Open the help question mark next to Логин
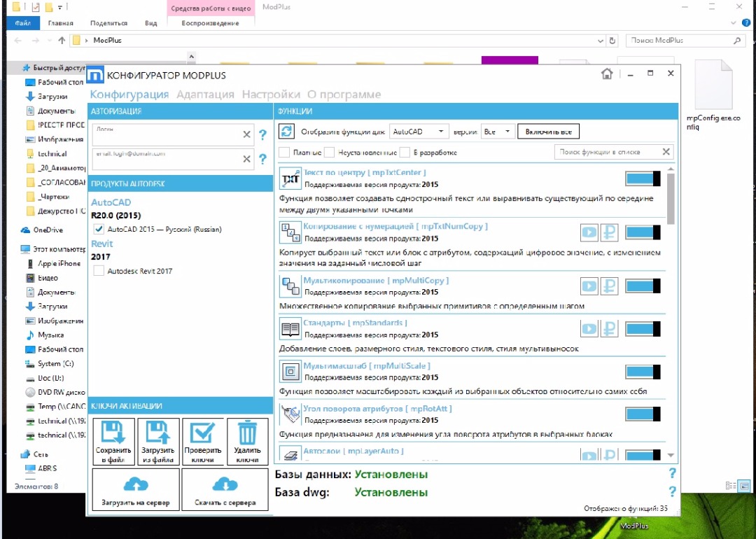The image size is (756, 539). click(x=262, y=134)
